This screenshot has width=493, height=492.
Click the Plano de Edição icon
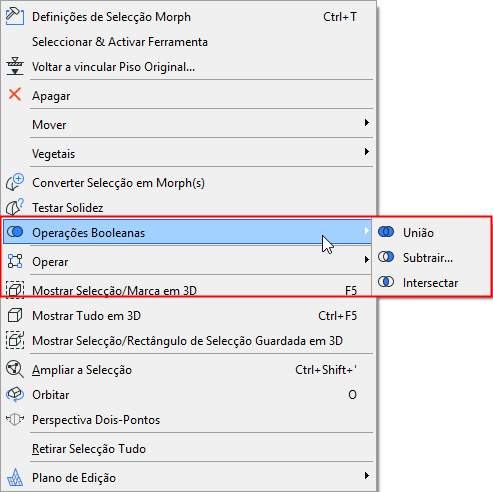pyautogui.click(x=15, y=477)
